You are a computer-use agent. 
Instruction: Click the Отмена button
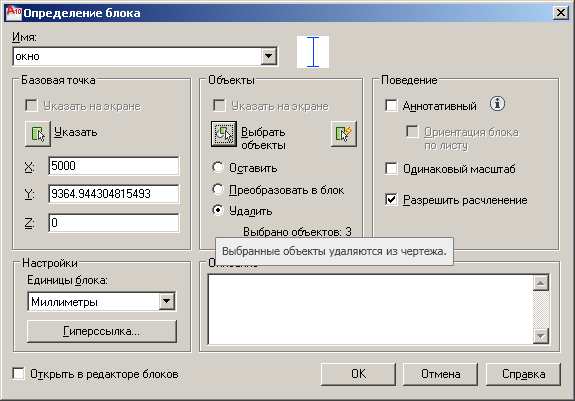point(440,374)
